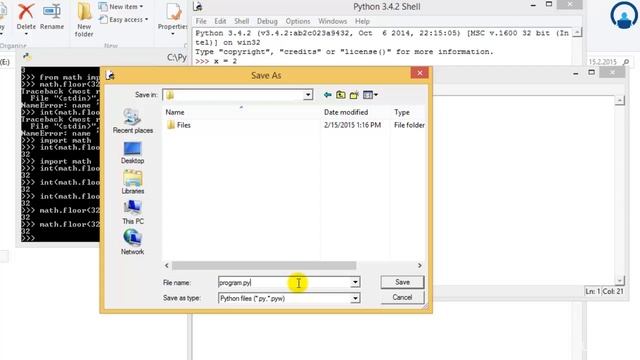The image size is (640, 360).
Task: Click Python Shell vertical scrollbar up arrow
Action: [x=577, y=33]
